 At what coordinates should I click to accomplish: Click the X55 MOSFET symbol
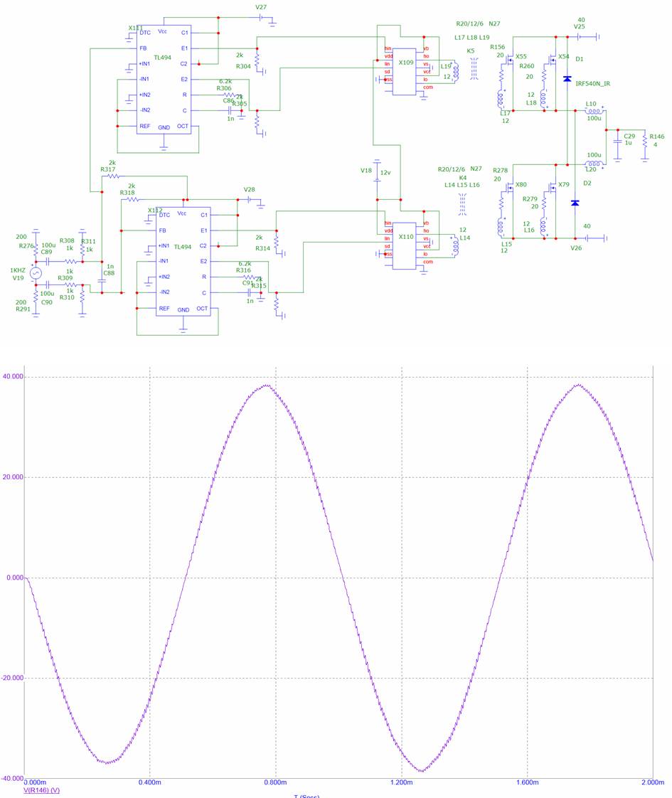coord(509,60)
